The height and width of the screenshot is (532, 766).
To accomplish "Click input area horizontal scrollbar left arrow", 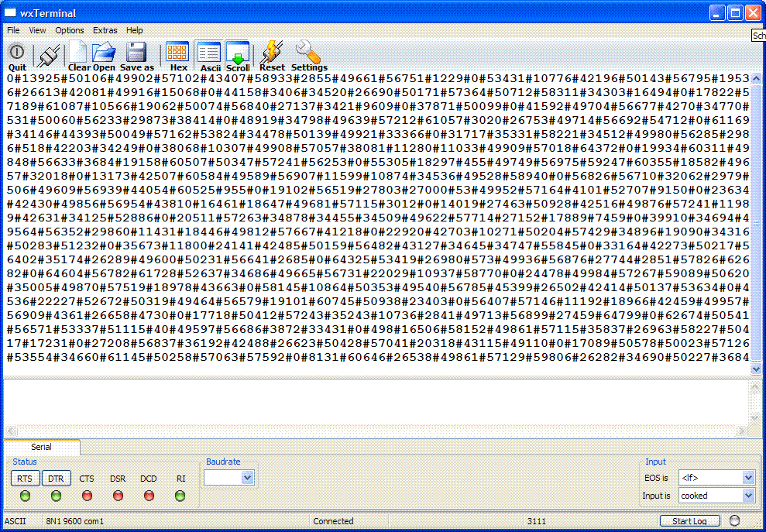I will 10,431.
